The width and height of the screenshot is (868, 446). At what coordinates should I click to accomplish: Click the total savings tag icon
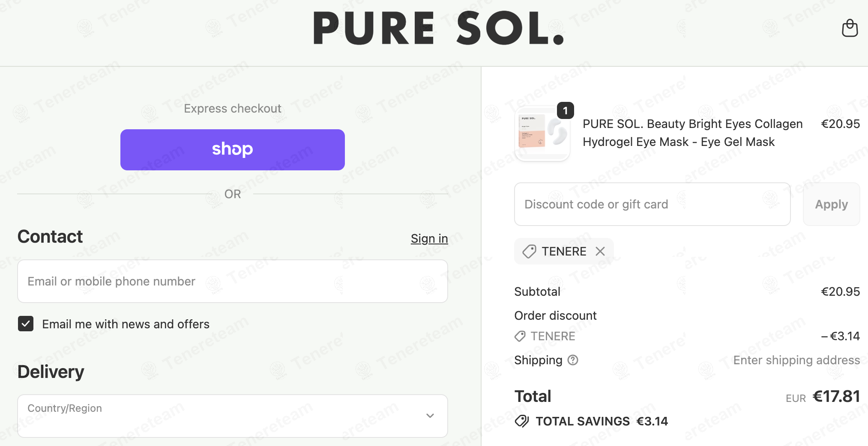coord(522,421)
